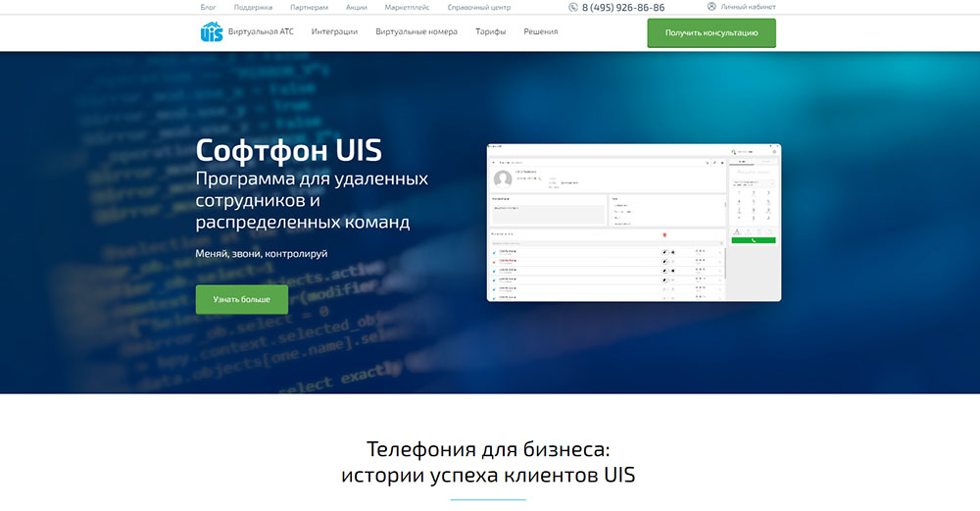Open the Акции link
This screenshot has height=511, width=980.
point(357,7)
